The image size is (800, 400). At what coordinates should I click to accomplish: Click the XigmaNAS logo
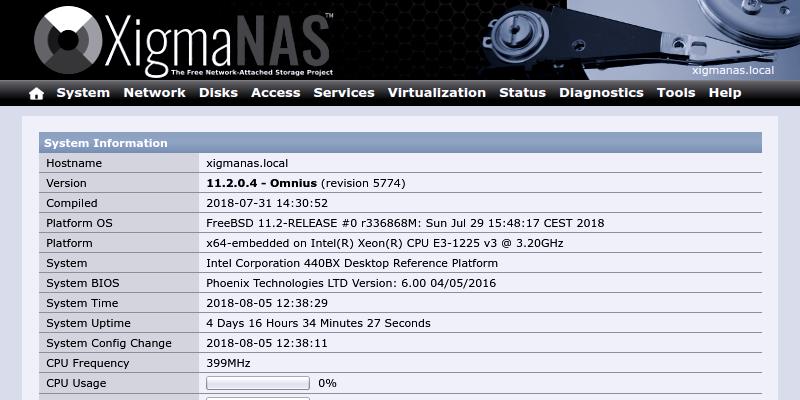coord(183,42)
